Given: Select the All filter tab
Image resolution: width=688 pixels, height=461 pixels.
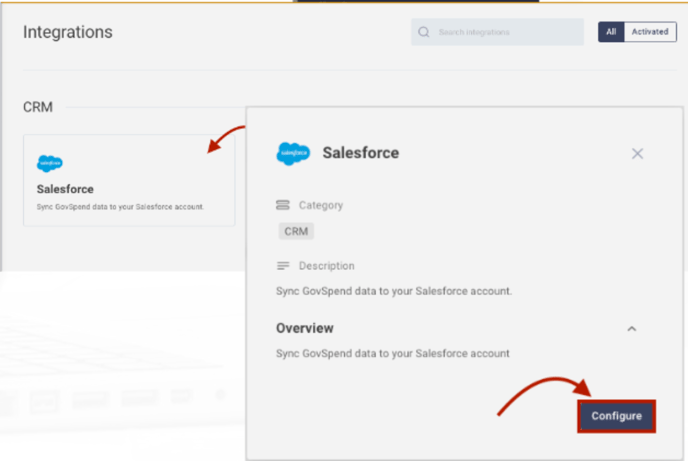Looking at the screenshot, I should click(x=611, y=32).
